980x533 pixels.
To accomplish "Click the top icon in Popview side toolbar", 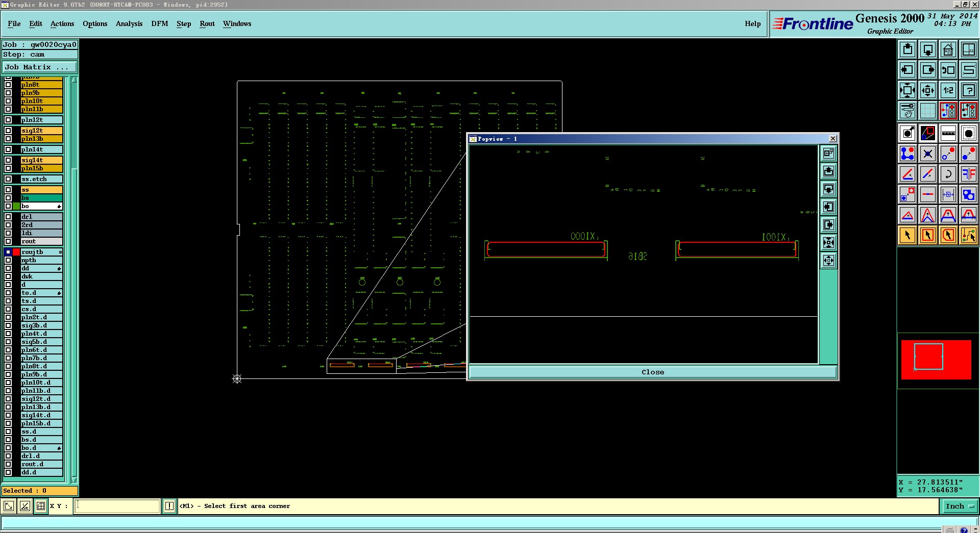I will pos(828,153).
